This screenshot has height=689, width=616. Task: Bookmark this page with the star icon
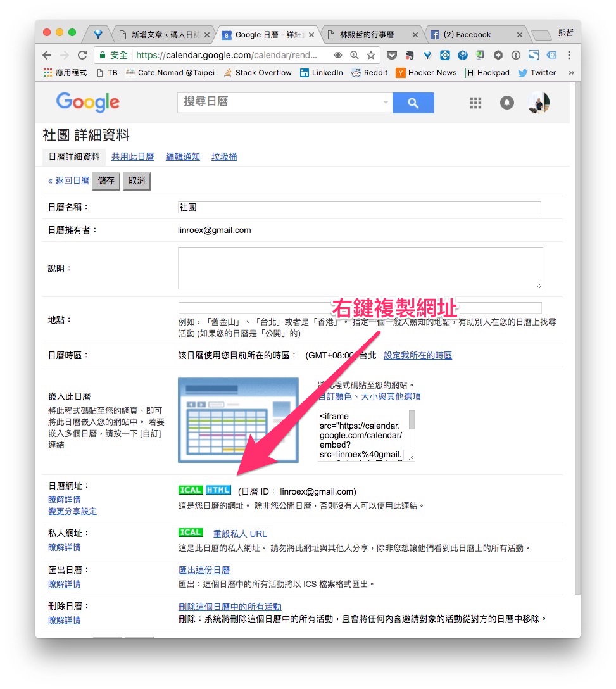pos(371,55)
